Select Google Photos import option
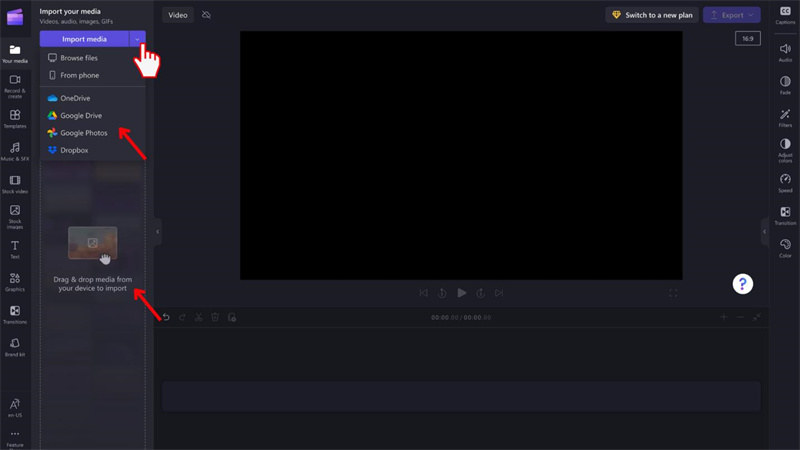Viewport: 800px width, 450px height. pyautogui.click(x=93, y=133)
